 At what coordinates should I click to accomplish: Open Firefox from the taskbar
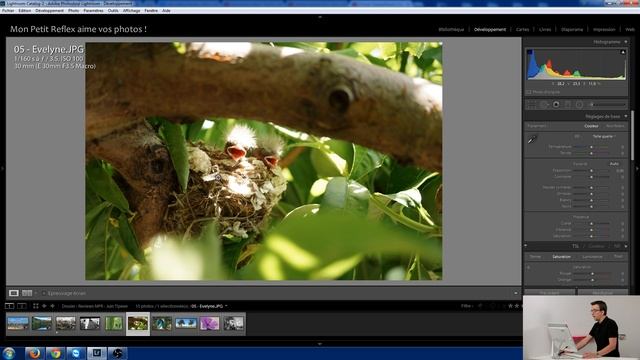(x=34, y=353)
